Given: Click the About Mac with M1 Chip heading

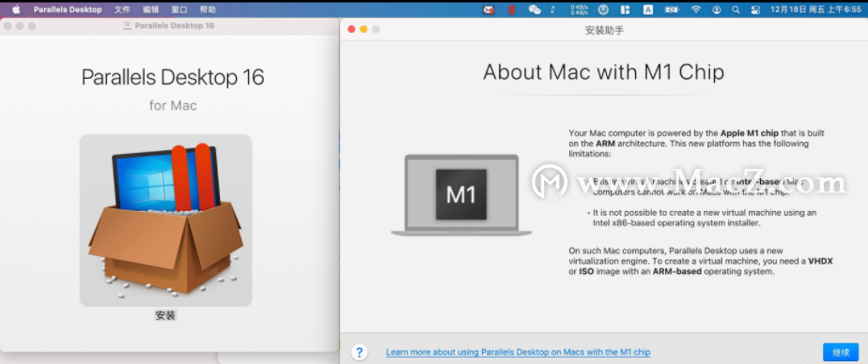Looking at the screenshot, I should coord(603,72).
